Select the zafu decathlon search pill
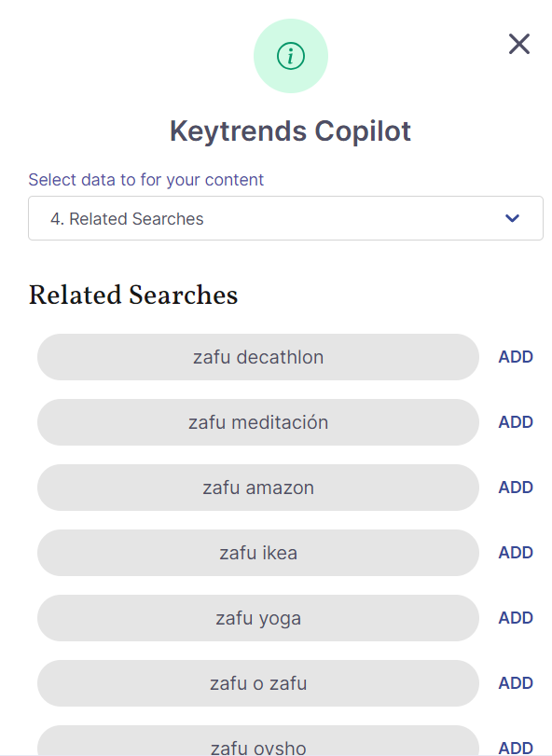The height and width of the screenshot is (756, 552). [258, 357]
